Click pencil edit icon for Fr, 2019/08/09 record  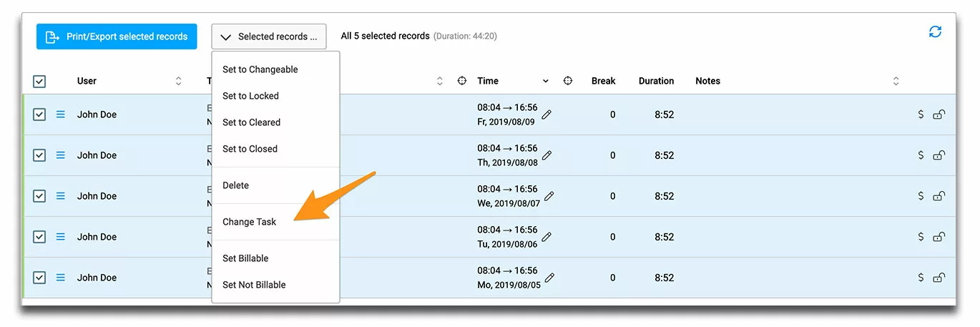[x=547, y=114]
